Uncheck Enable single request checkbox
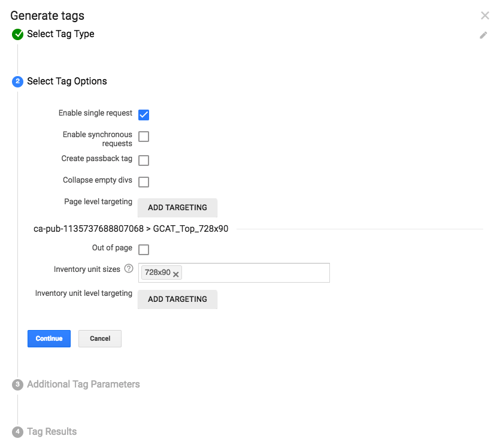 [x=144, y=115]
